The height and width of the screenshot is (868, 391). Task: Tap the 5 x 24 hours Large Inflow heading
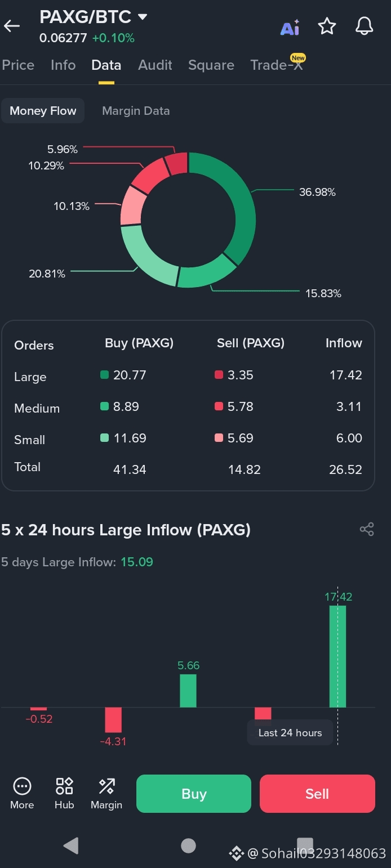(x=126, y=530)
